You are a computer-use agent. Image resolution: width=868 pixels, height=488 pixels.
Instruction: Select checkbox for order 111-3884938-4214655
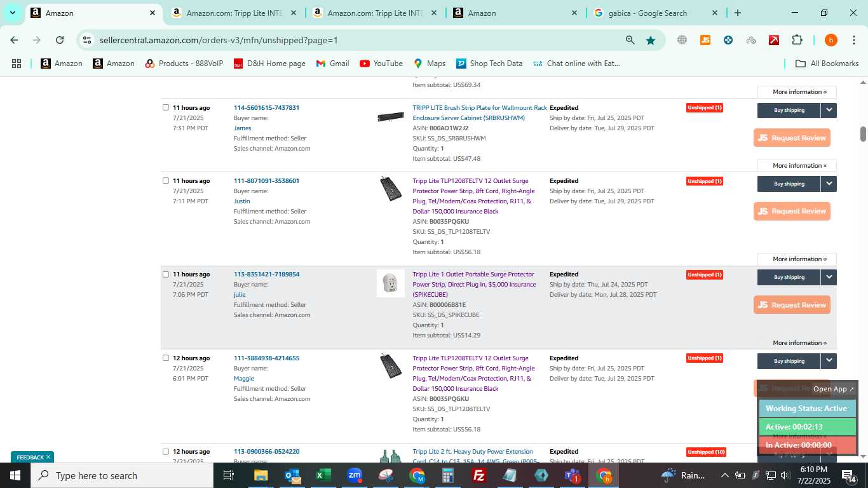166,358
